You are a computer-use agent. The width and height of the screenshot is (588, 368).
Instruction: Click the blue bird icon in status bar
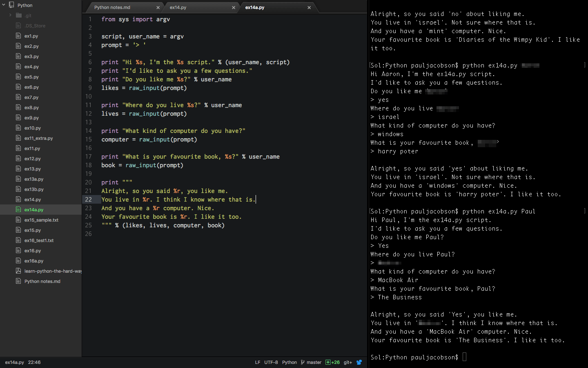pos(359,362)
